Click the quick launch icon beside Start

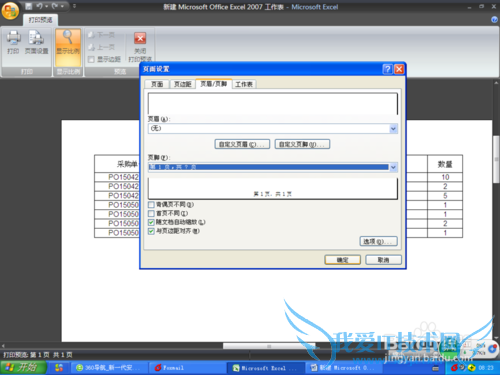tap(59, 368)
